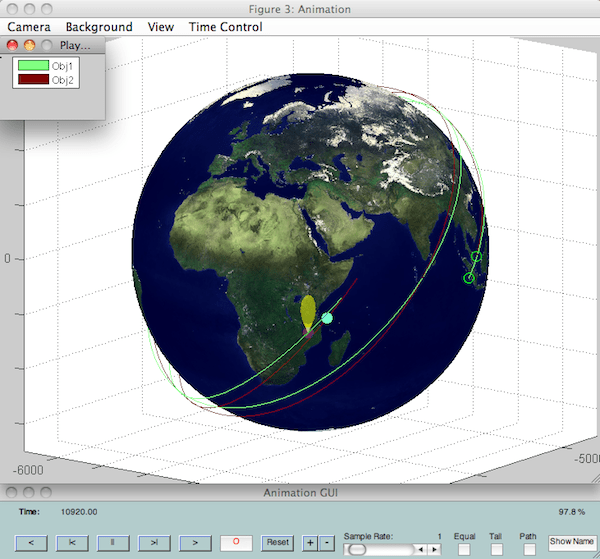The image size is (600, 559).
Task: Click the cyan satellite marker on the globe
Action: click(327, 318)
